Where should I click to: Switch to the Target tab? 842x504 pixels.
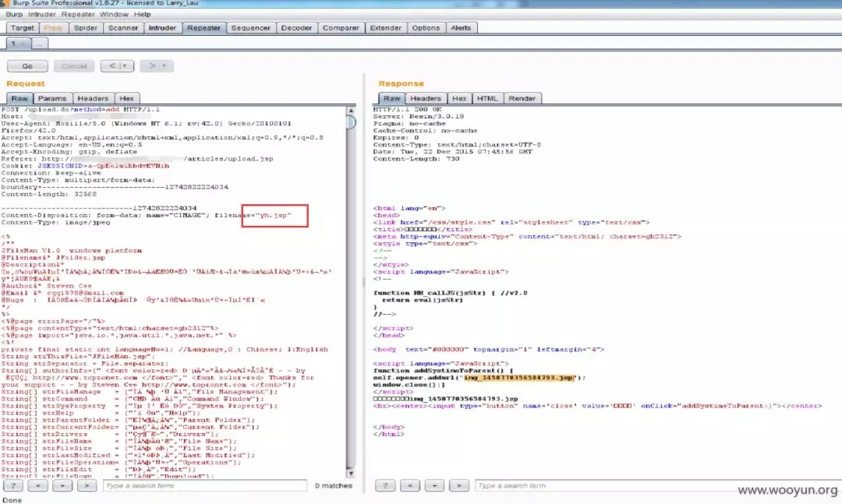[x=23, y=28]
